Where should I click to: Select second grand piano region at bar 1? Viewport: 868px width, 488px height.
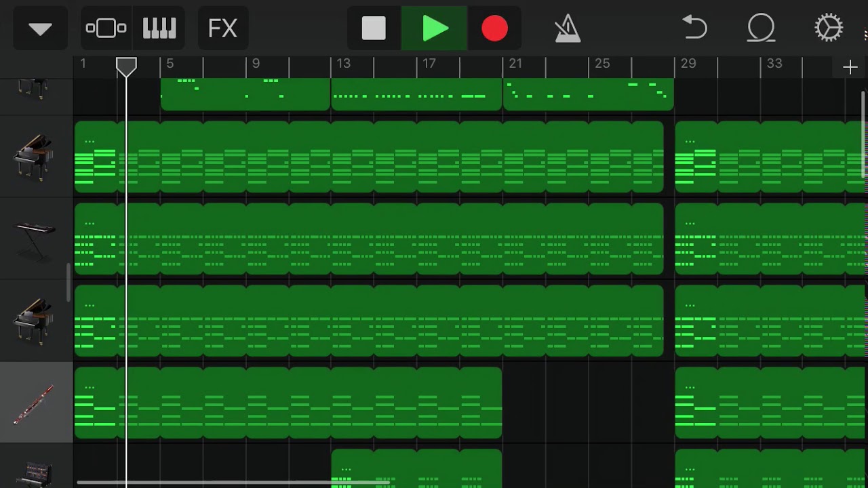pyautogui.click(x=369, y=321)
